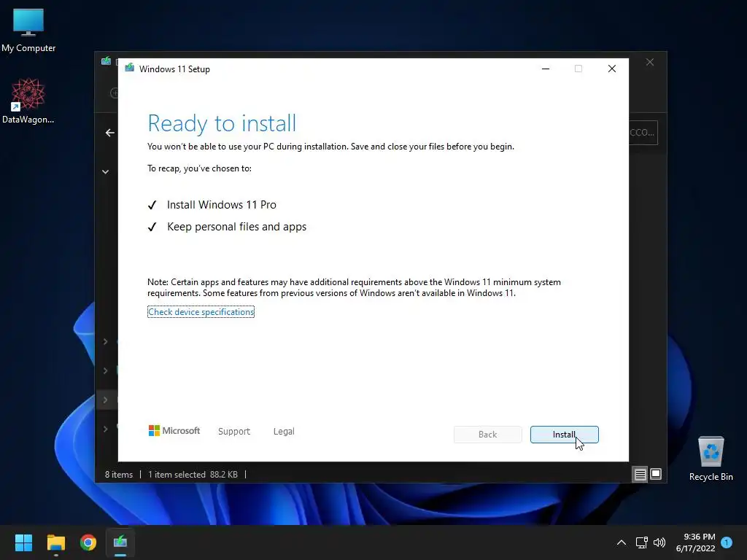This screenshot has height=560, width=747.
Task: Expand the first collapsed navigation tree chevron
Action: coord(105,341)
